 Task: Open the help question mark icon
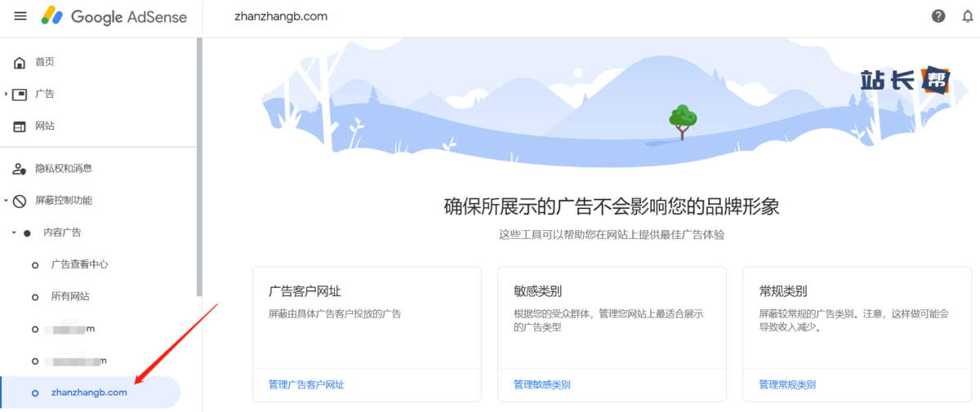pyautogui.click(x=938, y=16)
